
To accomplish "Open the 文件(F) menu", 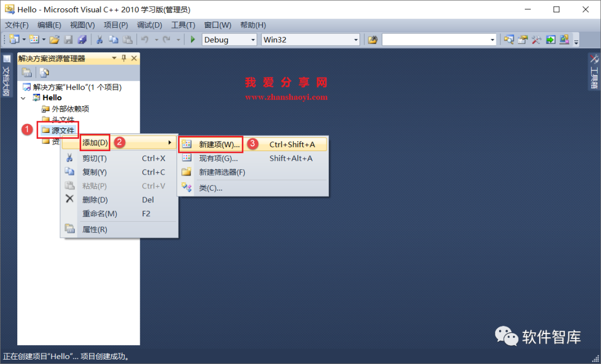I will click(17, 25).
